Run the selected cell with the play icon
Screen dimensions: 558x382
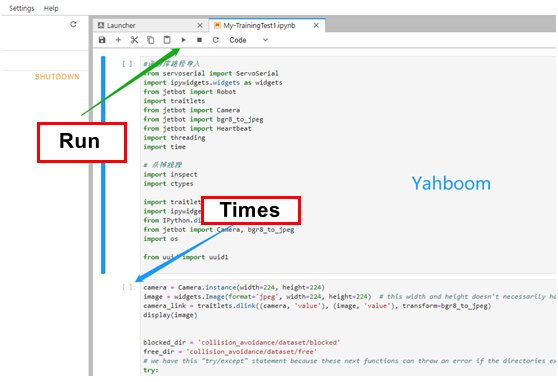(x=183, y=40)
